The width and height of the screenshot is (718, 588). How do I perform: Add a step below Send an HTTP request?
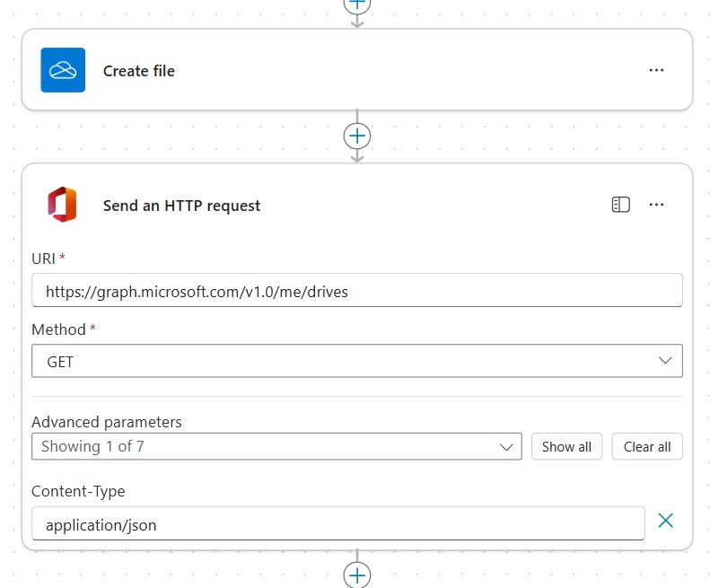(357, 575)
